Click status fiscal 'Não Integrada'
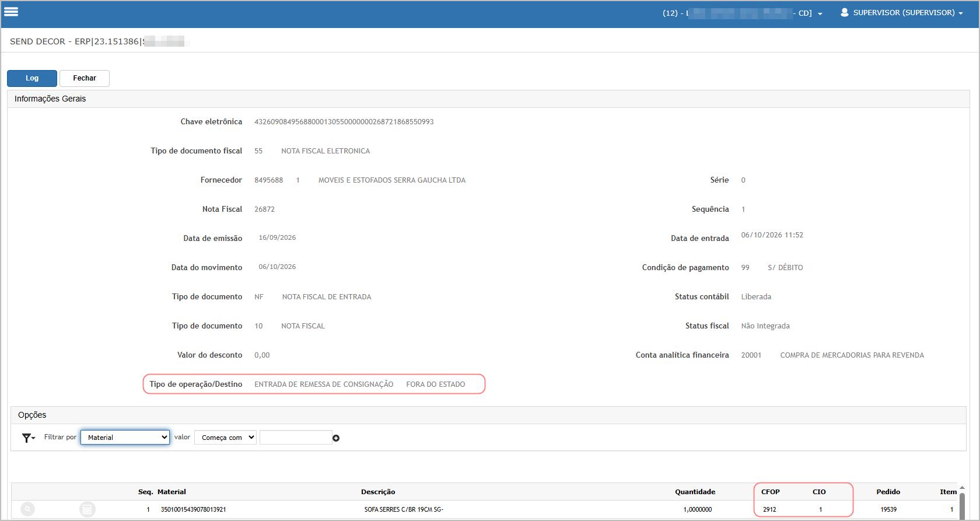 [x=765, y=326]
